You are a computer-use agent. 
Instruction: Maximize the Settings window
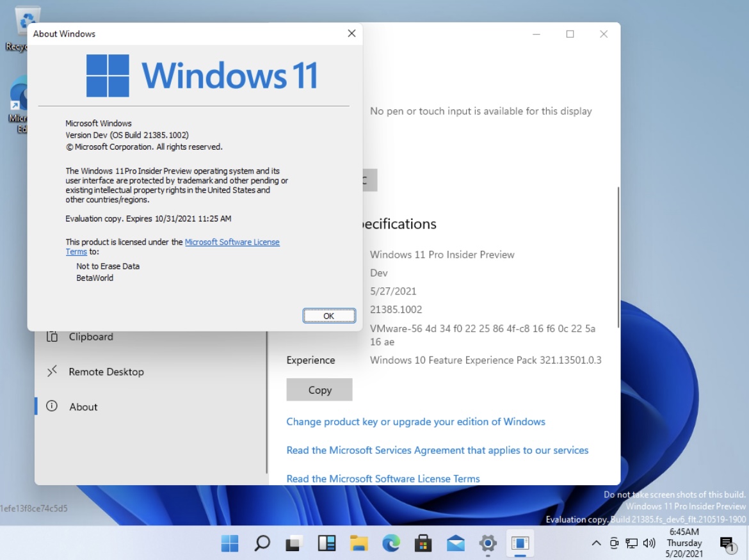tap(570, 34)
